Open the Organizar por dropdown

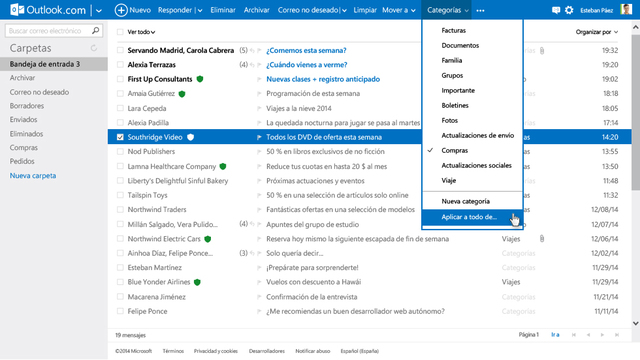pos(597,32)
